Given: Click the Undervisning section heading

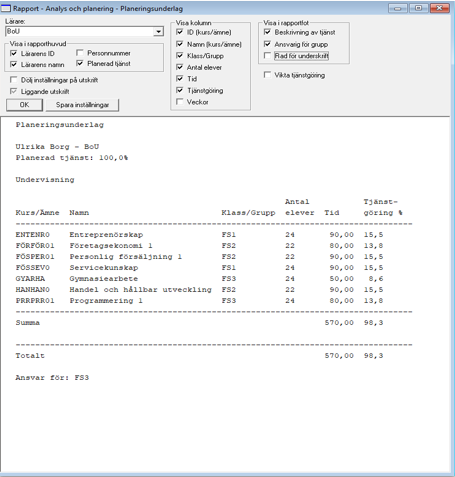Looking at the screenshot, I should (x=45, y=180).
